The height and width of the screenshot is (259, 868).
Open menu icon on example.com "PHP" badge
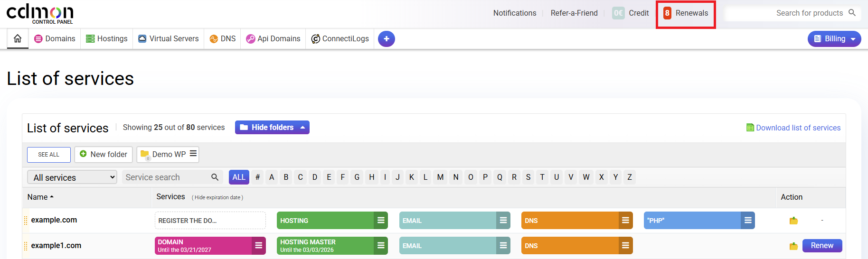748,221
